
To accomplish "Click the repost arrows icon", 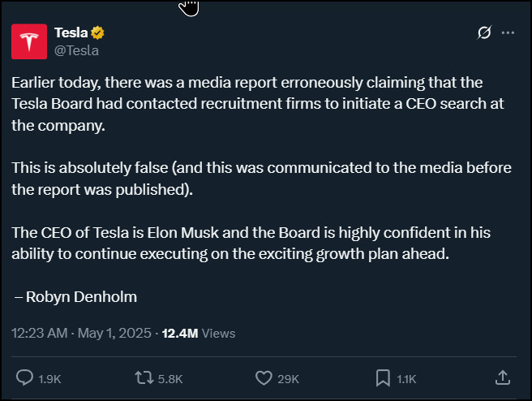I will [144, 377].
